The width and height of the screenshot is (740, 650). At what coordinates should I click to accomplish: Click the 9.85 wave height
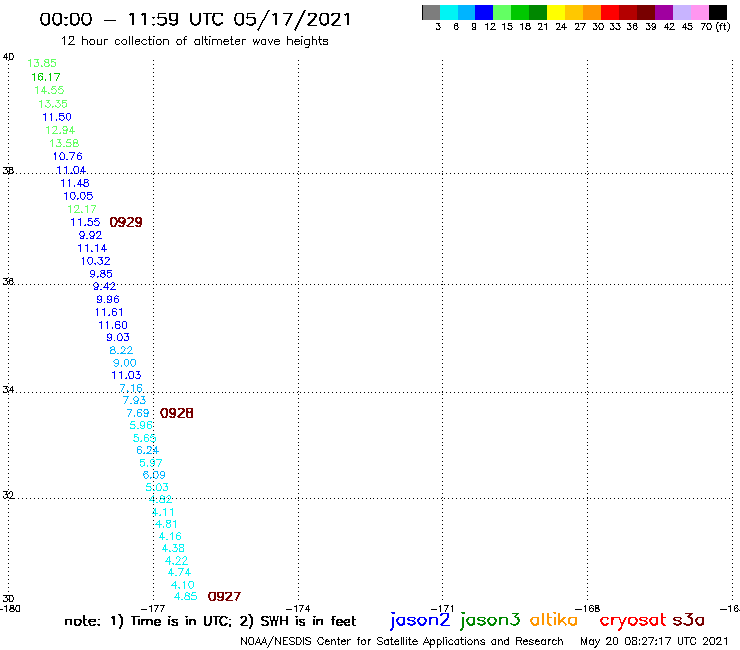pos(101,274)
